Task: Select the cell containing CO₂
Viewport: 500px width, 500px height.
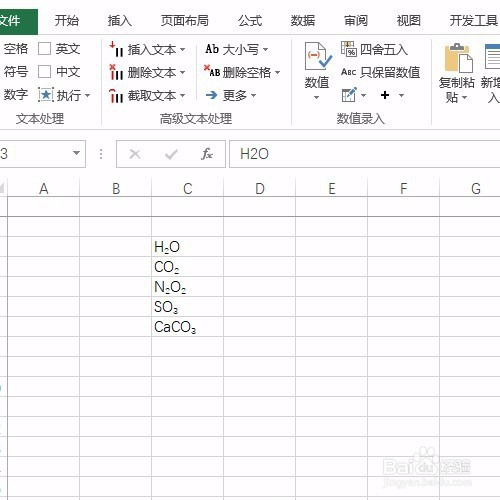Action: click(187, 267)
